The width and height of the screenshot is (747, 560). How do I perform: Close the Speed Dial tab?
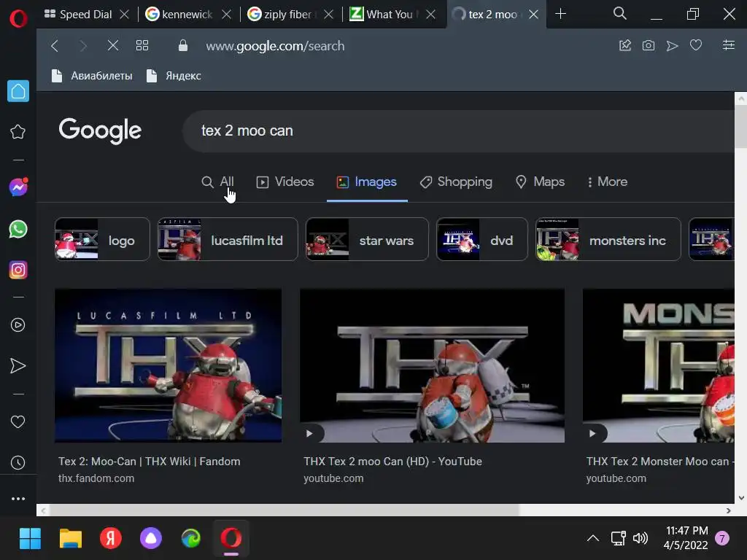(x=124, y=15)
